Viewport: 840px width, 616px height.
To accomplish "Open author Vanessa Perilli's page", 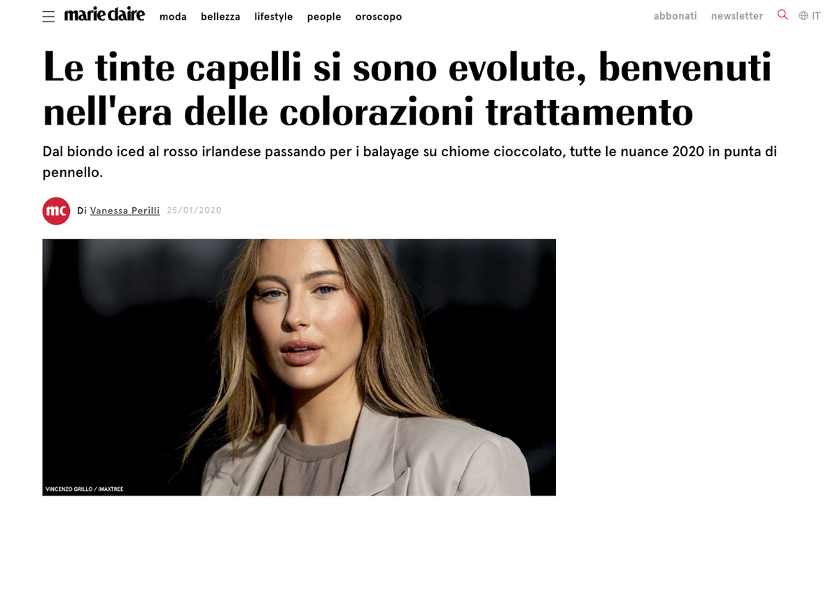I will coord(125,211).
